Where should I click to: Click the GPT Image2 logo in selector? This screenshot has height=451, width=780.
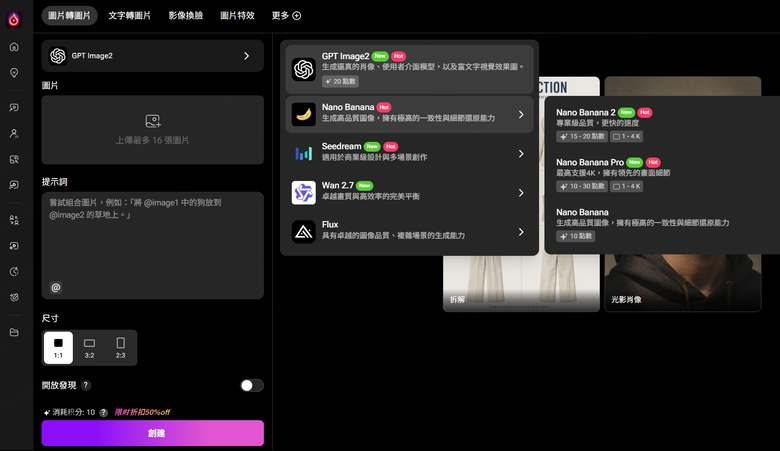[x=58, y=56]
